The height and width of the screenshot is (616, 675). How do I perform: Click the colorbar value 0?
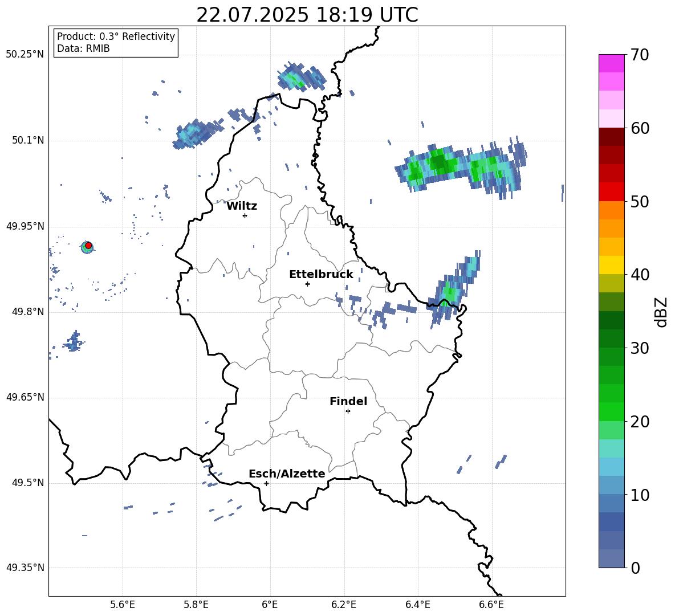[635, 568]
